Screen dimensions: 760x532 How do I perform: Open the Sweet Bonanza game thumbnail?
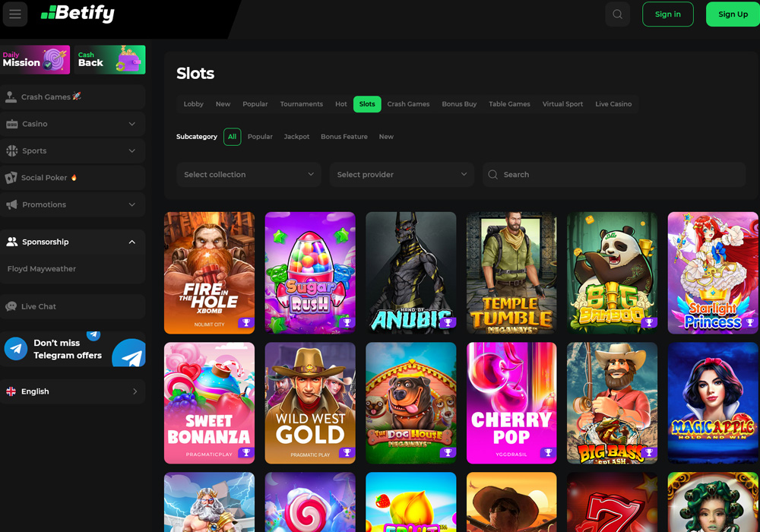pos(210,403)
